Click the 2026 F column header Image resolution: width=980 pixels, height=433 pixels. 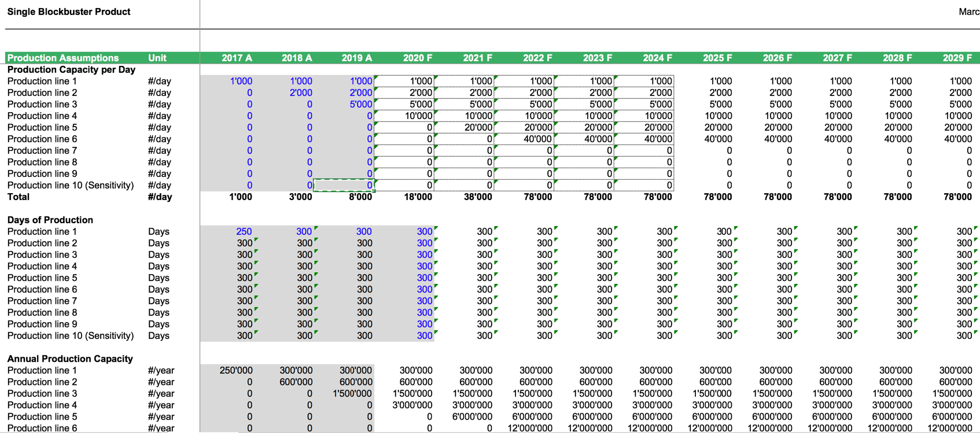click(778, 58)
